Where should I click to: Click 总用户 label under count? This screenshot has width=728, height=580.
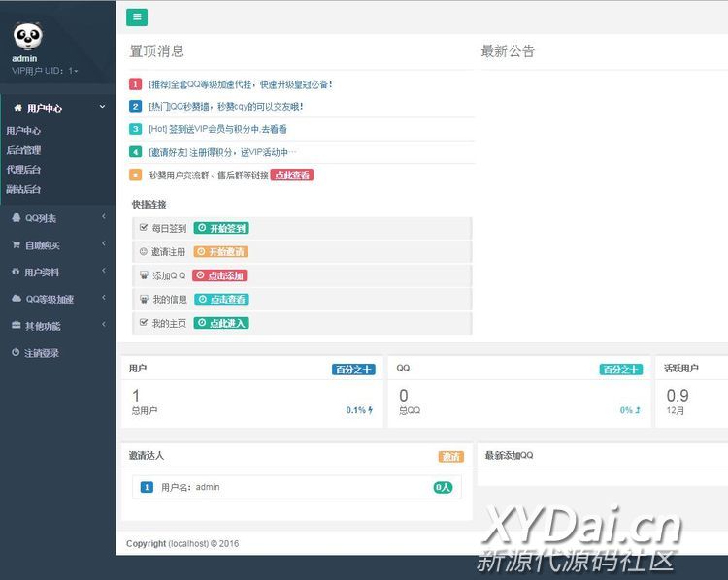coord(145,410)
